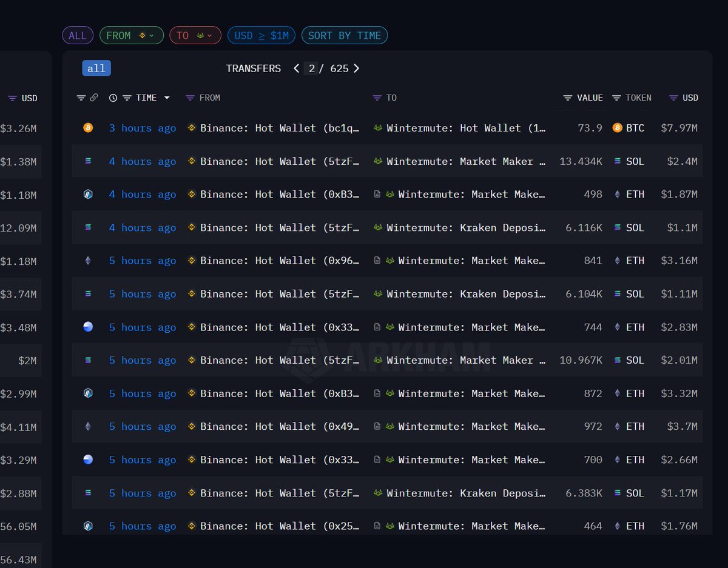728x568 pixels.
Task: Open Wintermute: Kraken Deposit in $1.1M row
Action: tap(466, 227)
